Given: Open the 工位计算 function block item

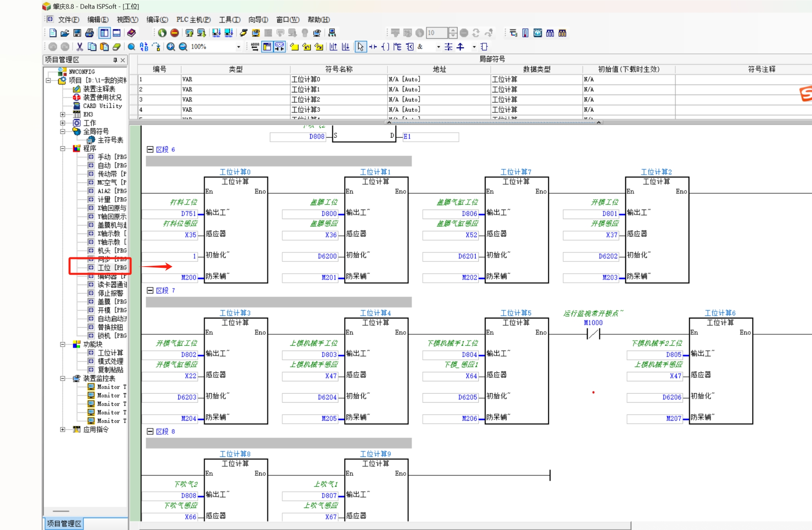Looking at the screenshot, I should point(110,353).
